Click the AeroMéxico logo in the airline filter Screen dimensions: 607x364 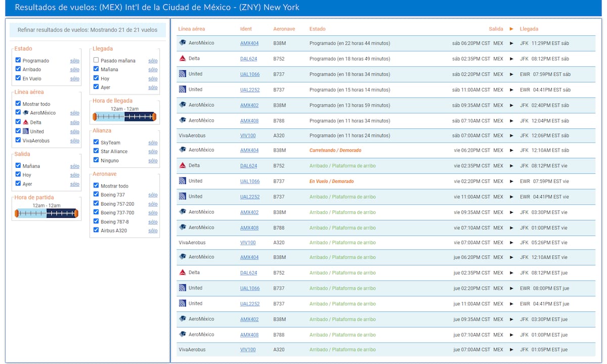pyautogui.click(x=26, y=113)
